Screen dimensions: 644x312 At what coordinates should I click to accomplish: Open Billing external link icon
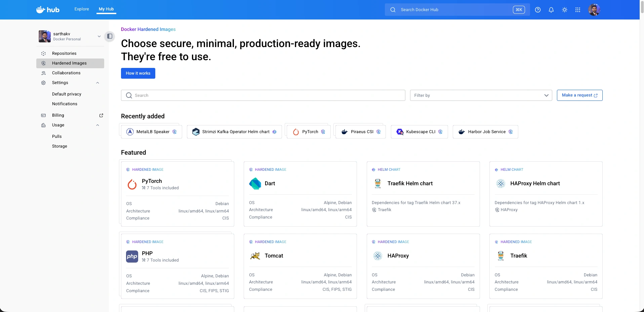pyautogui.click(x=101, y=115)
